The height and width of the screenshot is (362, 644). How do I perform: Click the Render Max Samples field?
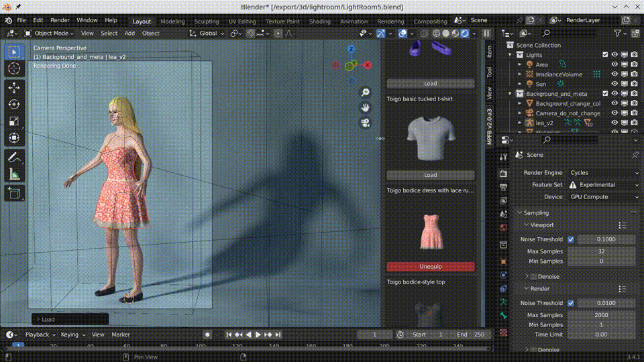coord(601,315)
